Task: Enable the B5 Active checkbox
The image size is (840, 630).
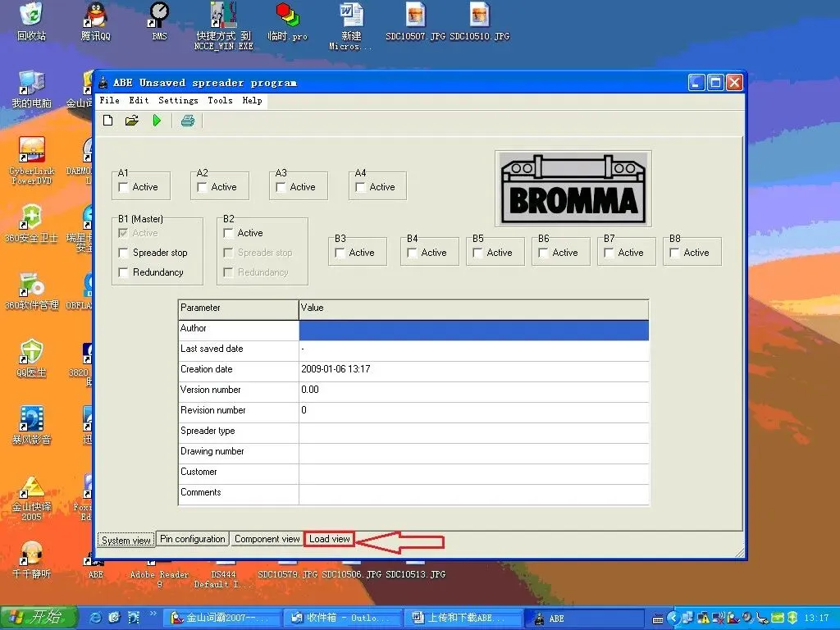Action: pos(478,253)
